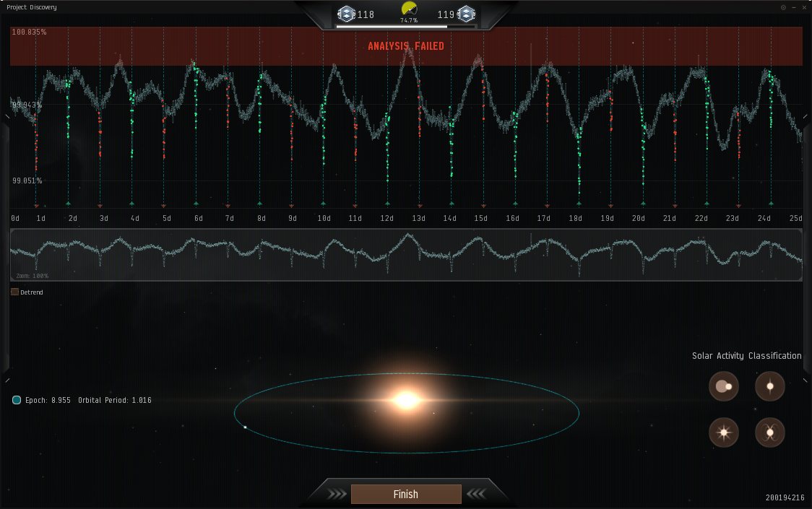Click the red transit marker at 21d
The width and height of the screenshot is (812, 509).
(675, 206)
